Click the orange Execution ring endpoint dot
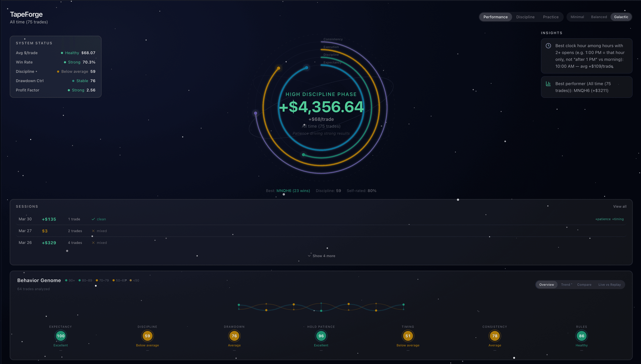This screenshot has height=364, width=641. pos(278,68)
